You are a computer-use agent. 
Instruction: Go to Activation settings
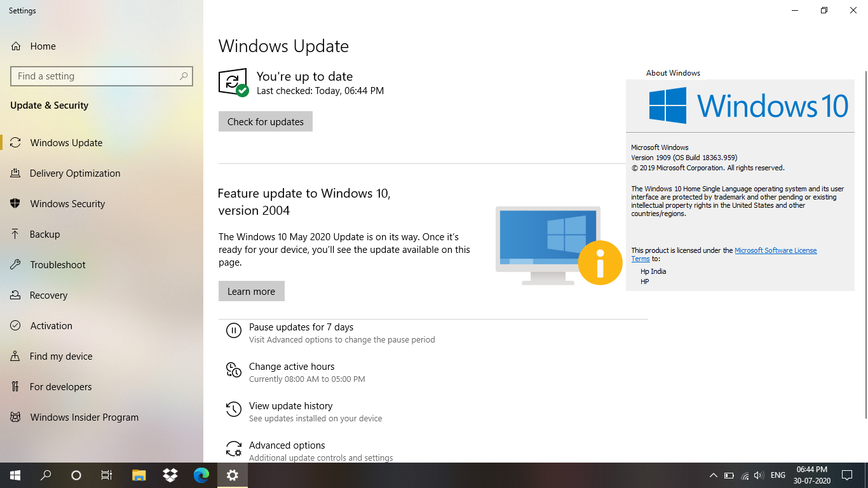102,326
